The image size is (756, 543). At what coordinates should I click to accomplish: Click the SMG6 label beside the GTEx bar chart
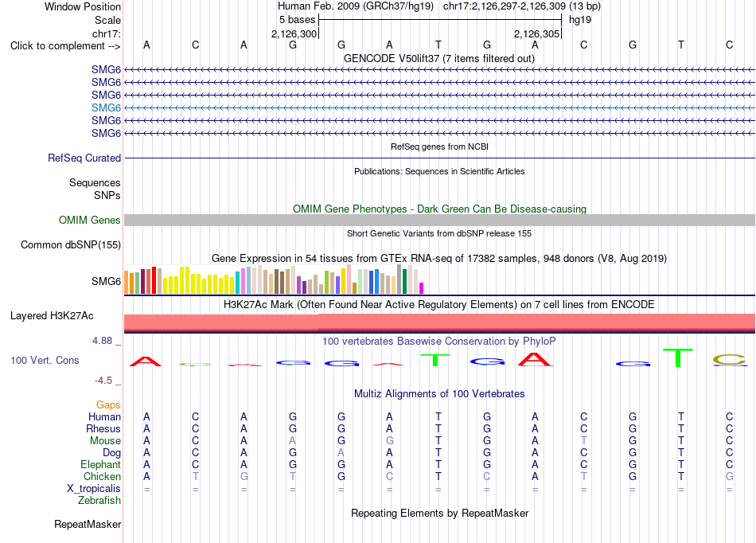click(x=106, y=281)
